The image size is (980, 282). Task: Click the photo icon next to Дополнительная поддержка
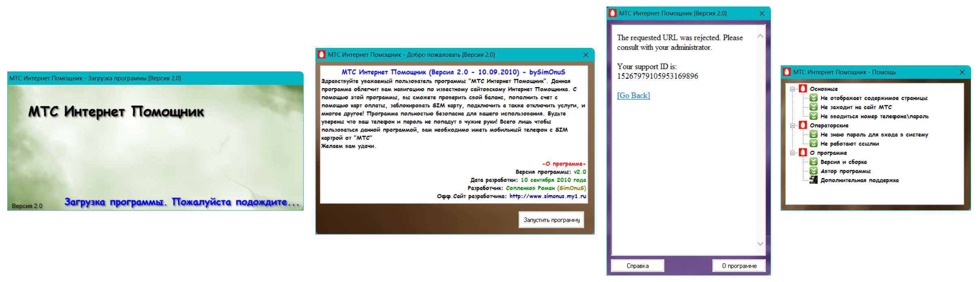point(814,180)
